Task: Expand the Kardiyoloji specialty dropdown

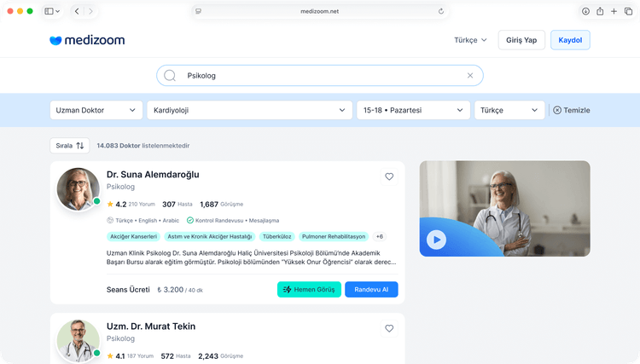Action: coord(249,110)
